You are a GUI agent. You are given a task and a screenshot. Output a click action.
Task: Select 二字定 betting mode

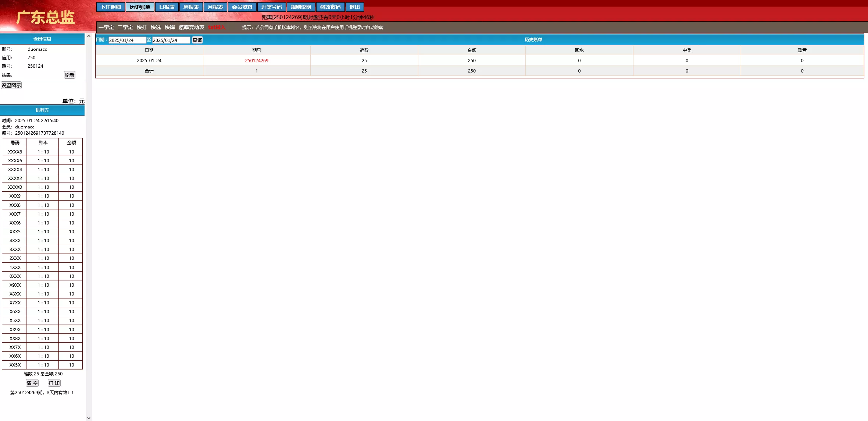125,27
